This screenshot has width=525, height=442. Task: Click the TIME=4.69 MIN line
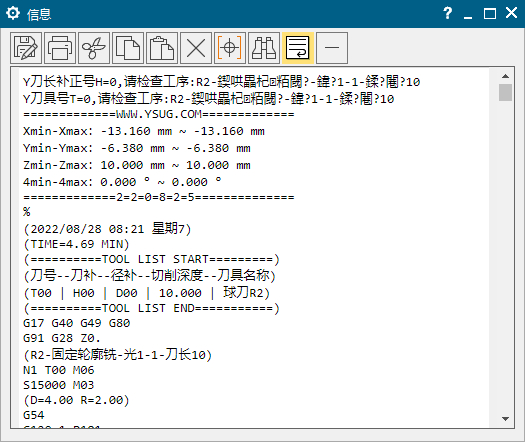click(76, 244)
